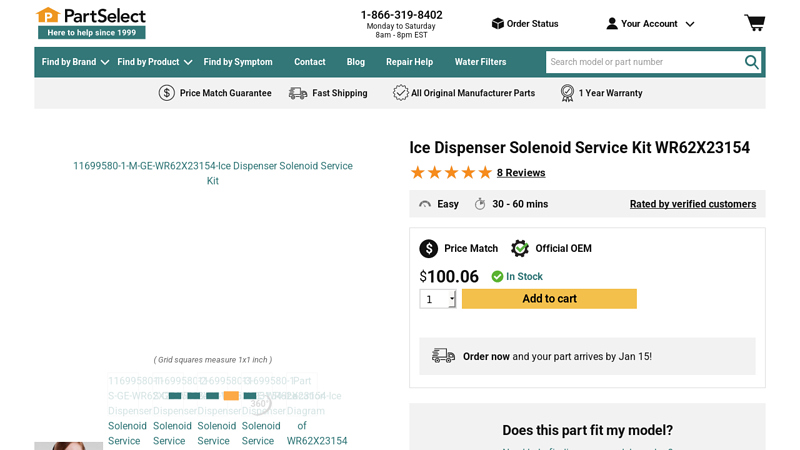Open the quantity dropdown
The height and width of the screenshot is (450, 800).
point(438,299)
